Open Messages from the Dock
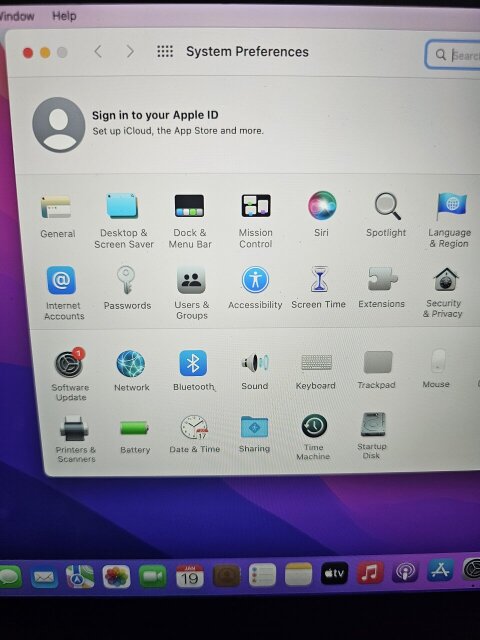The height and width of the screenshot is (640, 480). [x=10, y=576]
